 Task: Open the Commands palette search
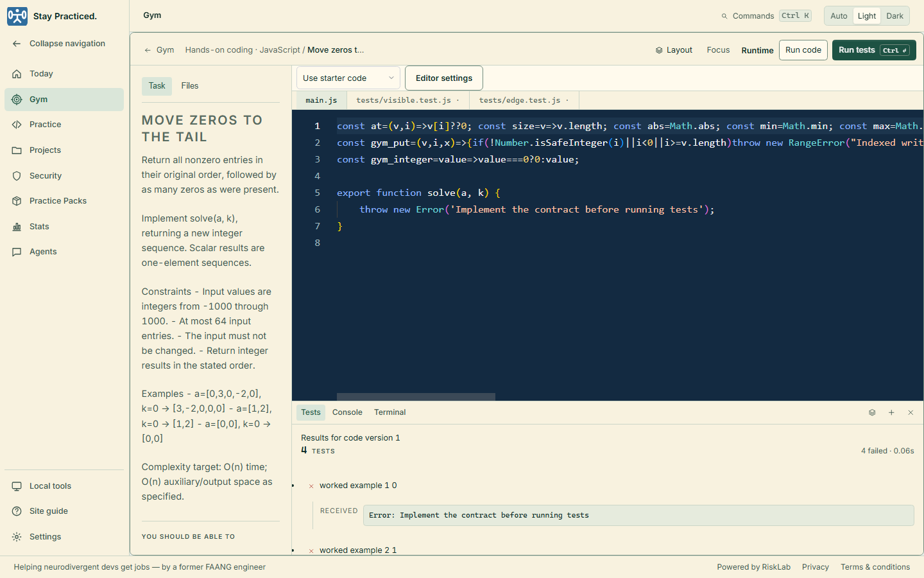pos(766,16)
